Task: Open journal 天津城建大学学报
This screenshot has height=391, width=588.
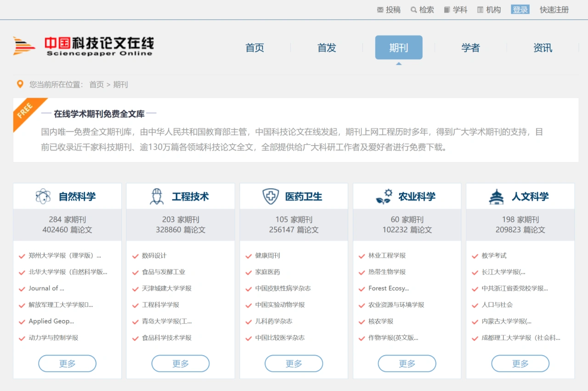Action: (x=167, y=288)
